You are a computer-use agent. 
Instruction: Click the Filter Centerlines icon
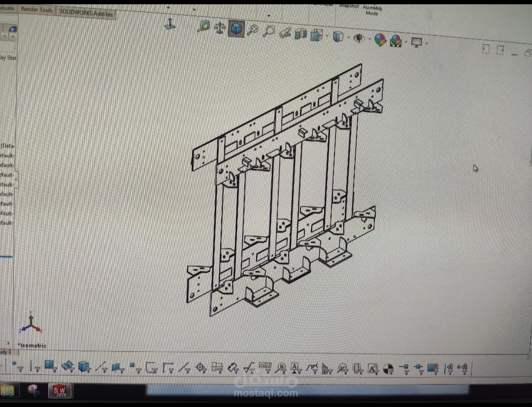click(x=217, y=369)
